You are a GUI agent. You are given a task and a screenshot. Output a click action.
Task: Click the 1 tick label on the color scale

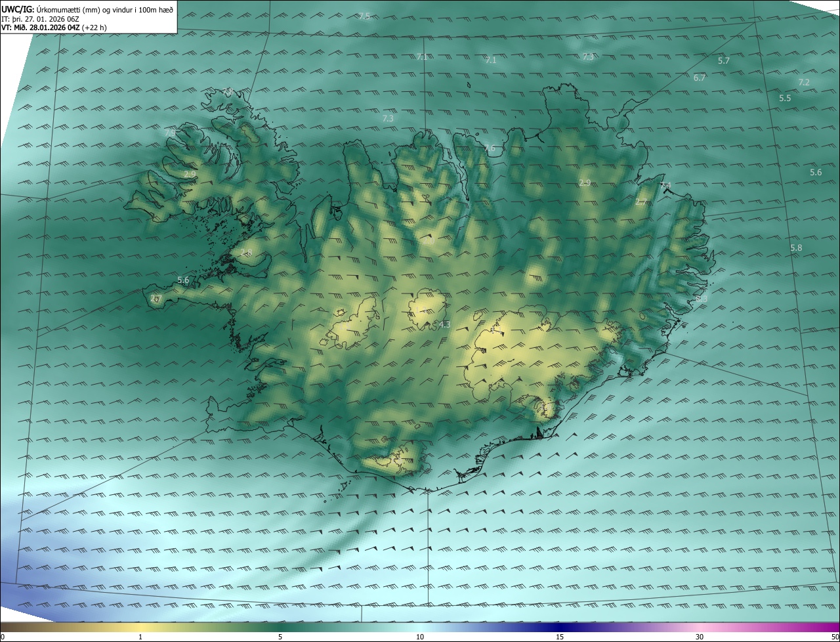[x=140, y=637]
